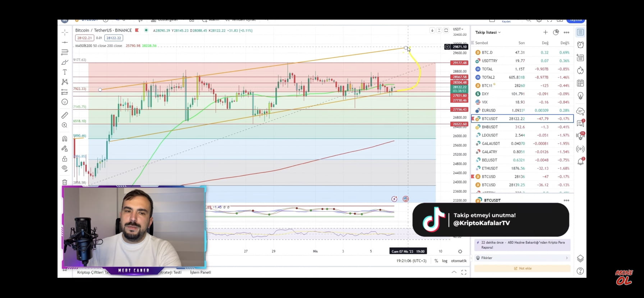Expand the Fikirler section
The height and width of the screenshot is (298, 644).
522,258
